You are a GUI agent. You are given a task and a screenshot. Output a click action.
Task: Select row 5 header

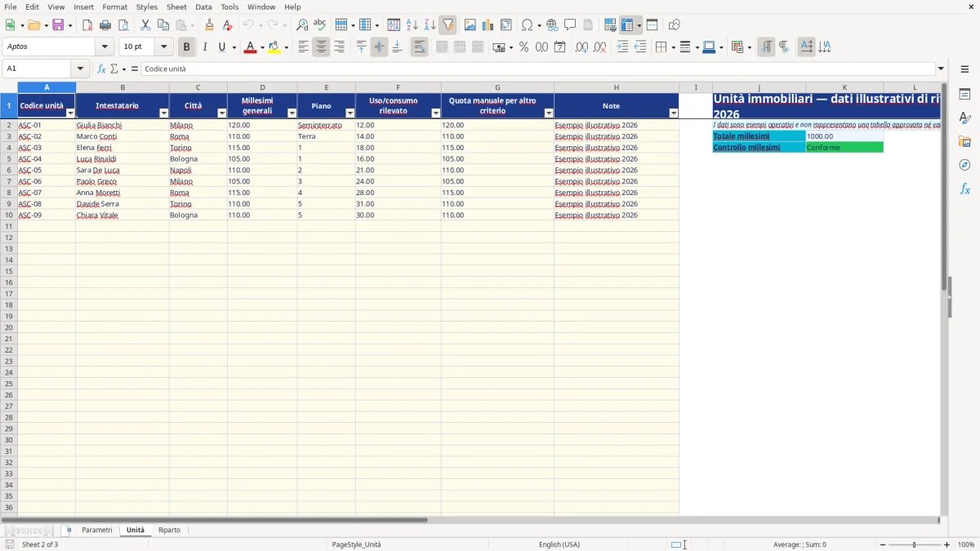point(8,159)
